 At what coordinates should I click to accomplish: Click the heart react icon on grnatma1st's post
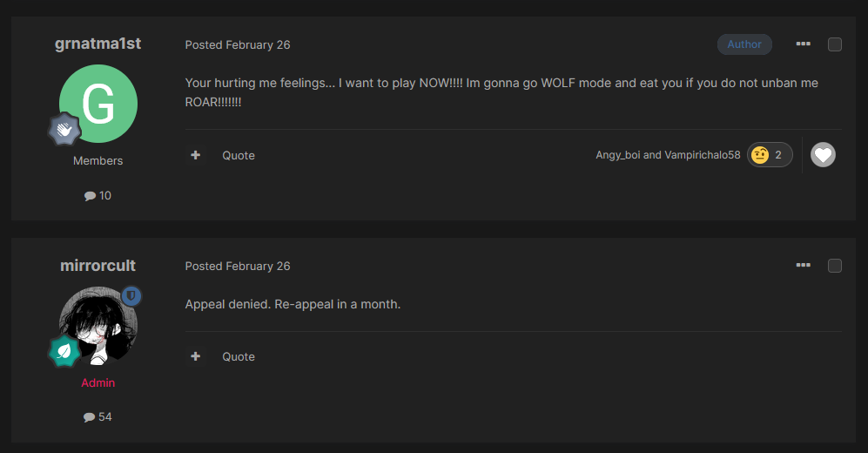point(823,155)
